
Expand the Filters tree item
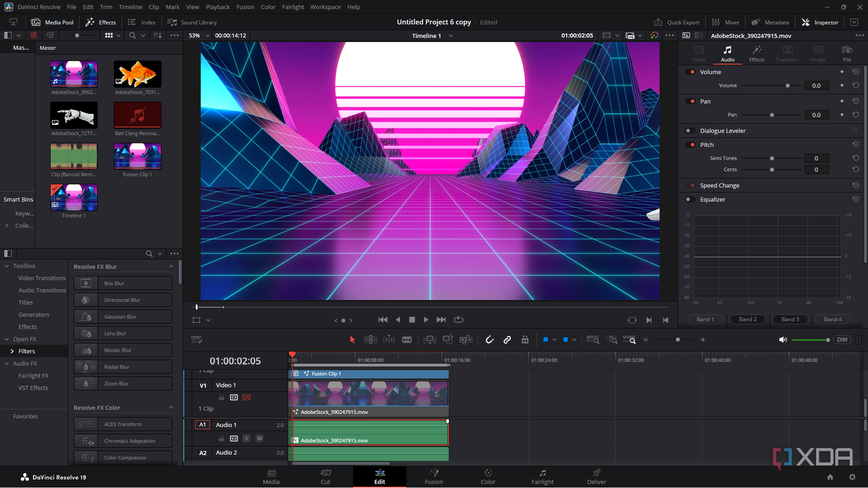click(x=12, y=351)
